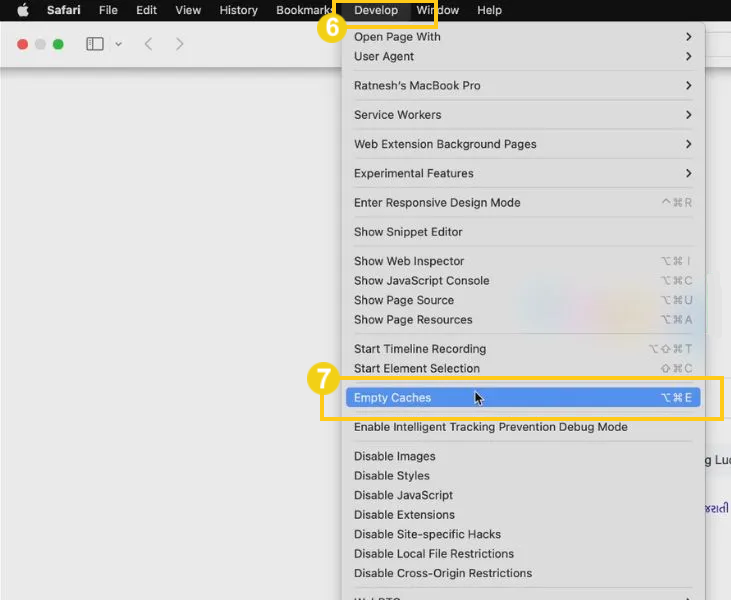The image size is (731, 600).
Task: Toggle Disable Extensions option
Action: pyautogui.click(x=523, y=515)
